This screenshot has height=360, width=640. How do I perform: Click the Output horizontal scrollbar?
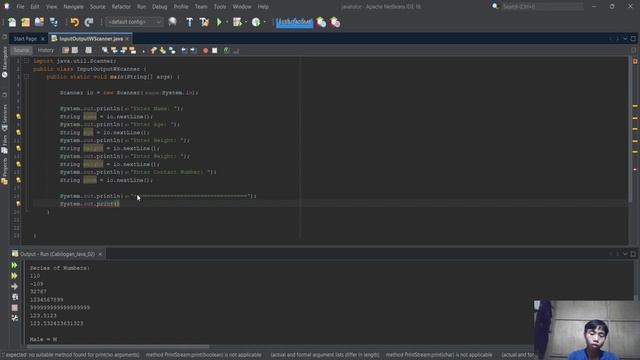[x=118, y=347]
